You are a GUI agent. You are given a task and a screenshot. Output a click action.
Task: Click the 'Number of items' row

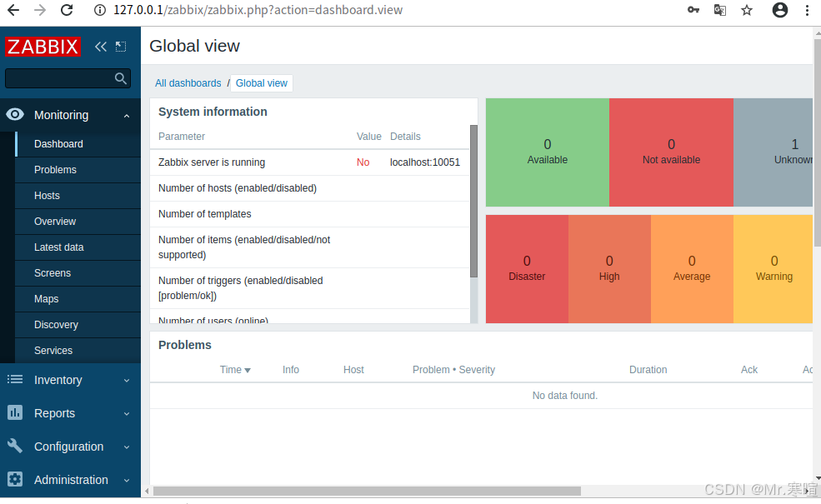point(309,247)
